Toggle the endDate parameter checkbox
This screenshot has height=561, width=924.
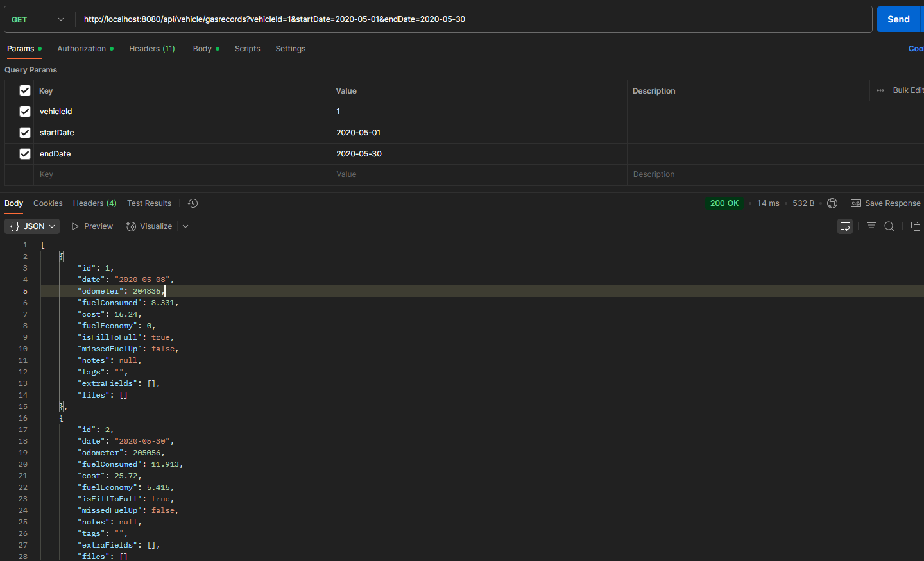(x=25, y=154)
